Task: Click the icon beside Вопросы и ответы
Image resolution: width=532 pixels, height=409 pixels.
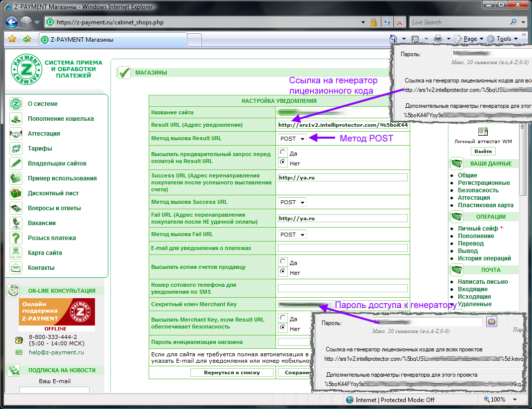Action: point(16,208)
